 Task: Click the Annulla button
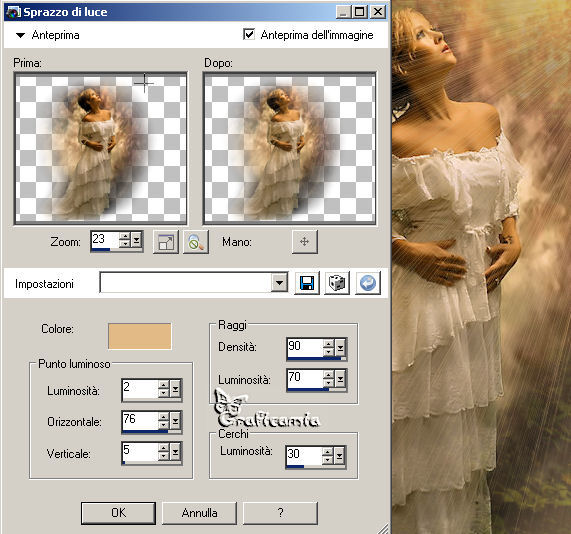tap(199, 513)
